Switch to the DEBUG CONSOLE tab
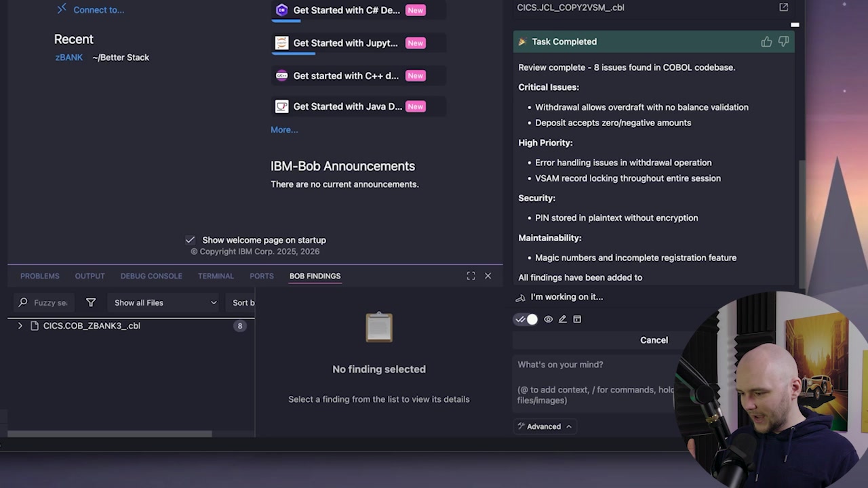 (151, 276)
